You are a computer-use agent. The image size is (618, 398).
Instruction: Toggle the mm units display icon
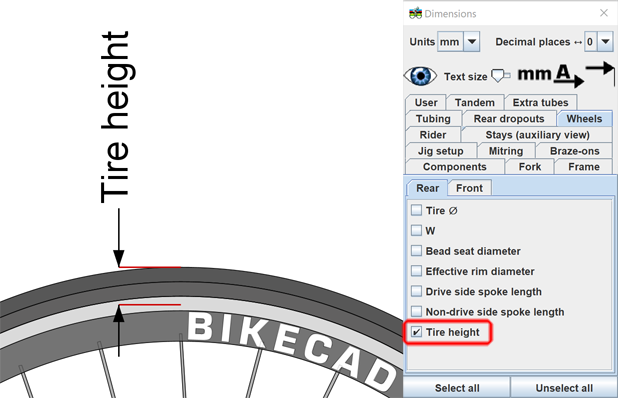pos(534,74)
